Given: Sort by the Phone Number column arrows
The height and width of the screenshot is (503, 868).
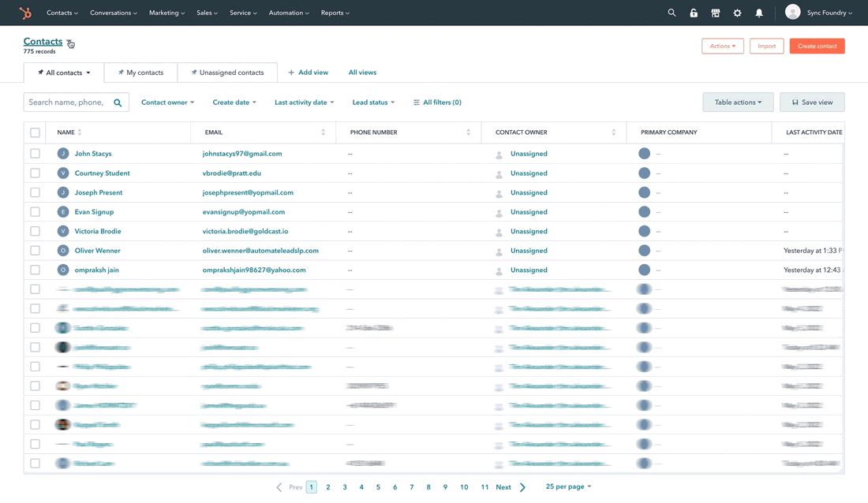Looking at the screenshot, I should point(468,132).
